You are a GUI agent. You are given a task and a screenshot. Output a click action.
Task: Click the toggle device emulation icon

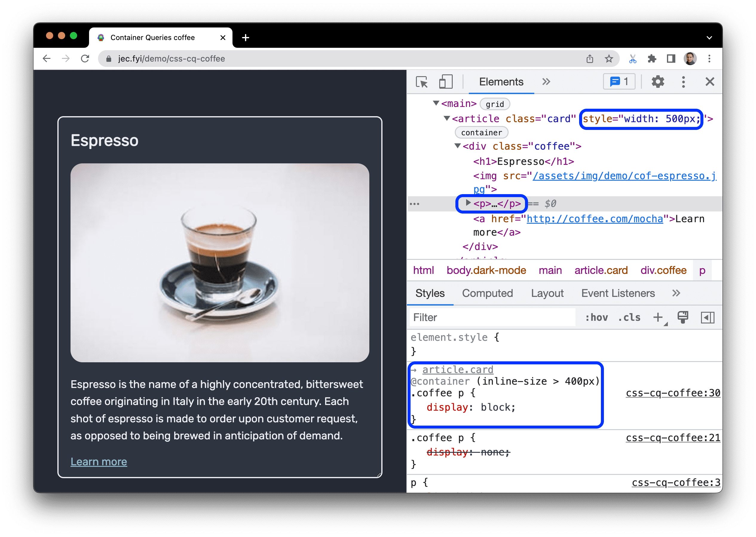coord(446,81)
